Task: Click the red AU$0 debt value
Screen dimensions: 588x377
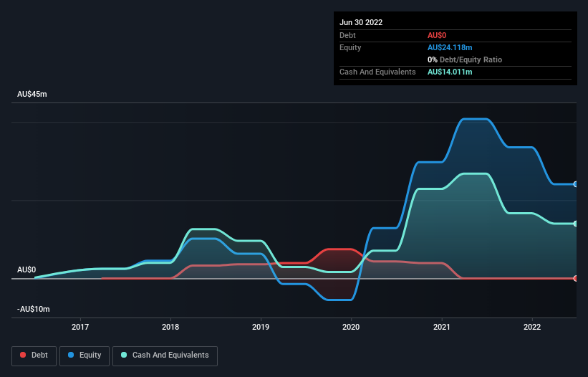Action: 437,35
